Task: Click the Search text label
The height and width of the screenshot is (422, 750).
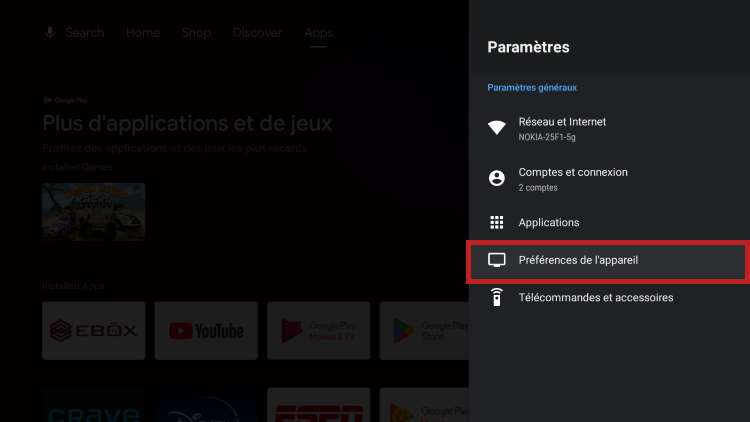Action: pyautogui.click(x=84, y=33)
